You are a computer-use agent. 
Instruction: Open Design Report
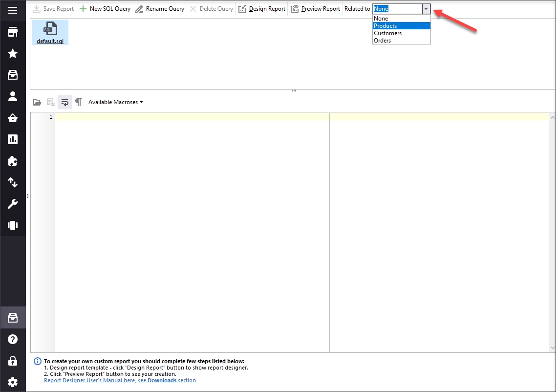(x=262, y=9)
